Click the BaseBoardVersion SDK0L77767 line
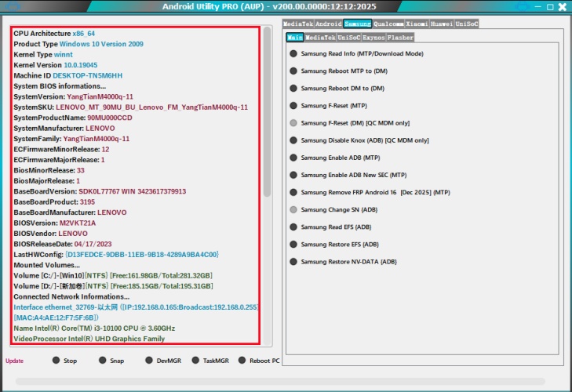The height and width of the screenshot is (392, 572). [x=100, y=191]
